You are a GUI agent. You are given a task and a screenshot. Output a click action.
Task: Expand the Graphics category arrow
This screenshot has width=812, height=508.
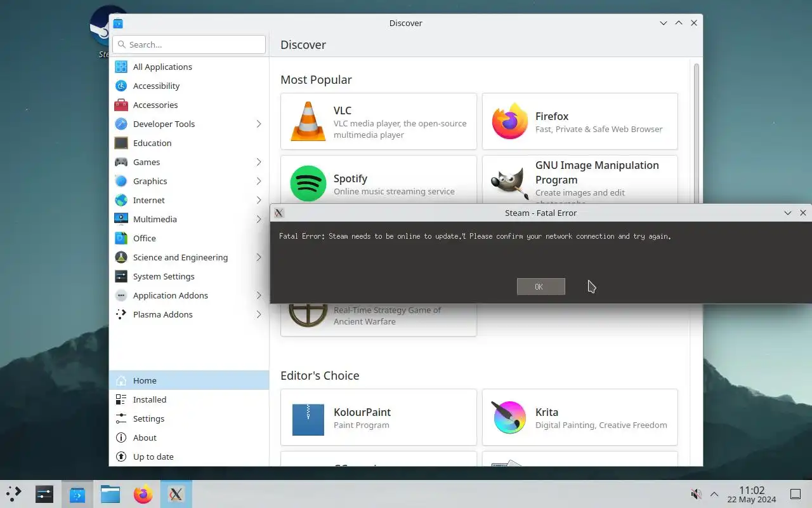coord(259,181)
